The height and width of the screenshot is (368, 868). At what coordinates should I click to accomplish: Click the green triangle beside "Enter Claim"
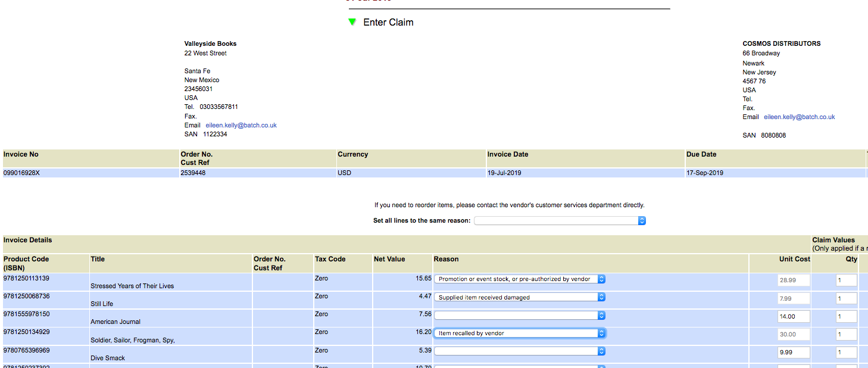tap(352, 22)
